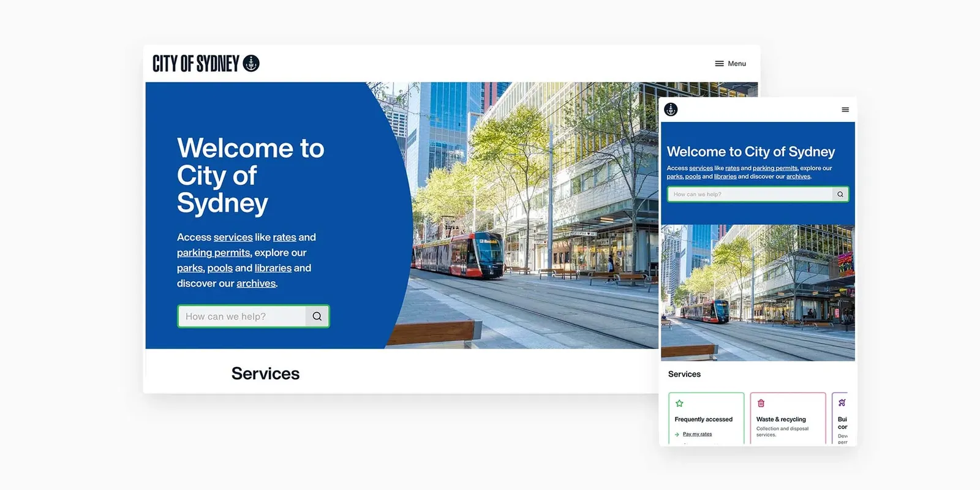The image size is (980, 490).
Task: Click the purple wheelbarrow icon on the cut-off card
Action: coord(842,403)
